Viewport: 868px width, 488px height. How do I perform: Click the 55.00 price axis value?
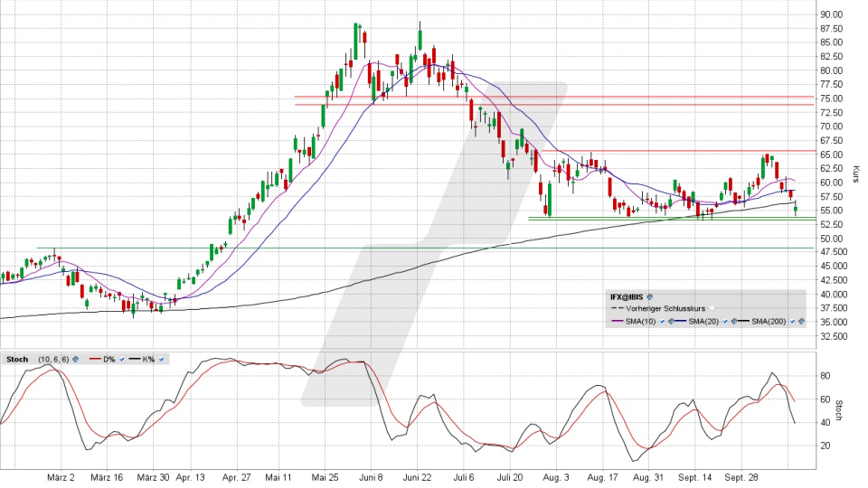tap(832, 211)
